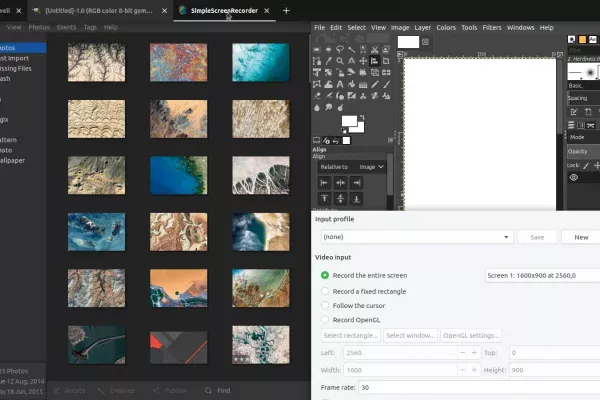This screenshot has width=600, height=400.
Task: Open a new tab with plus button
Action: pos(286,11)
